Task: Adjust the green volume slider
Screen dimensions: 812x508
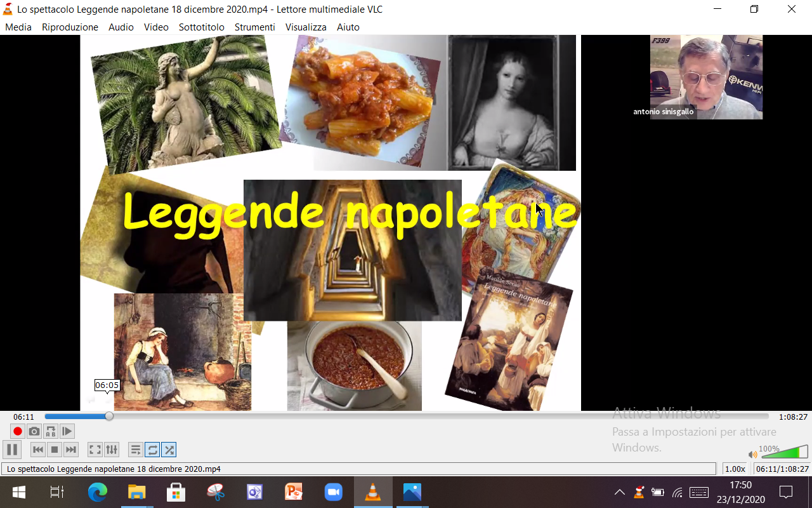Action: [x=784, y=451]
